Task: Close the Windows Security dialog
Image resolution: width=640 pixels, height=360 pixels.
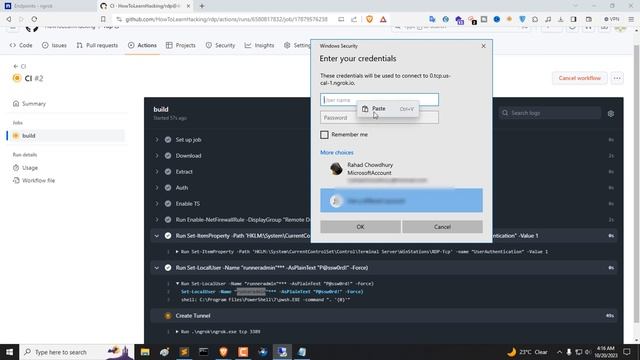Action: (x=483, y=46)
